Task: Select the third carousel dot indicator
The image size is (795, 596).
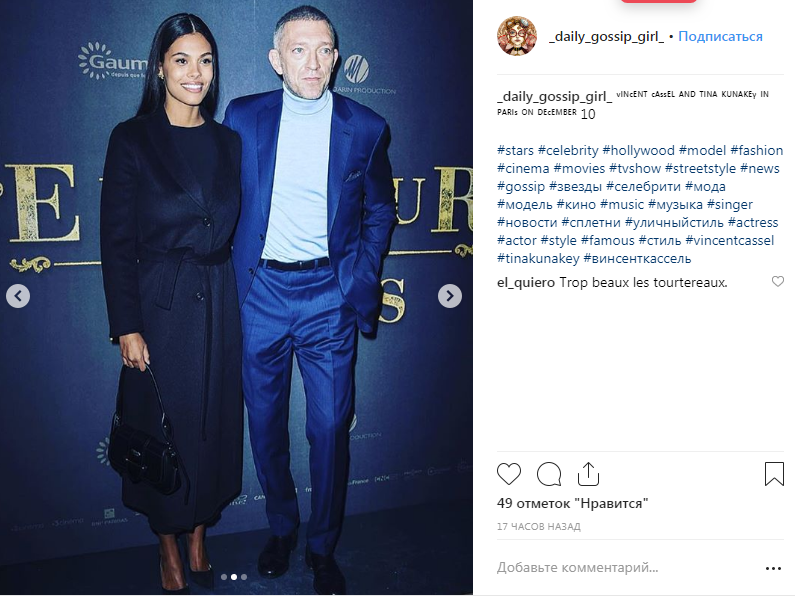Action: pos(244,577)
